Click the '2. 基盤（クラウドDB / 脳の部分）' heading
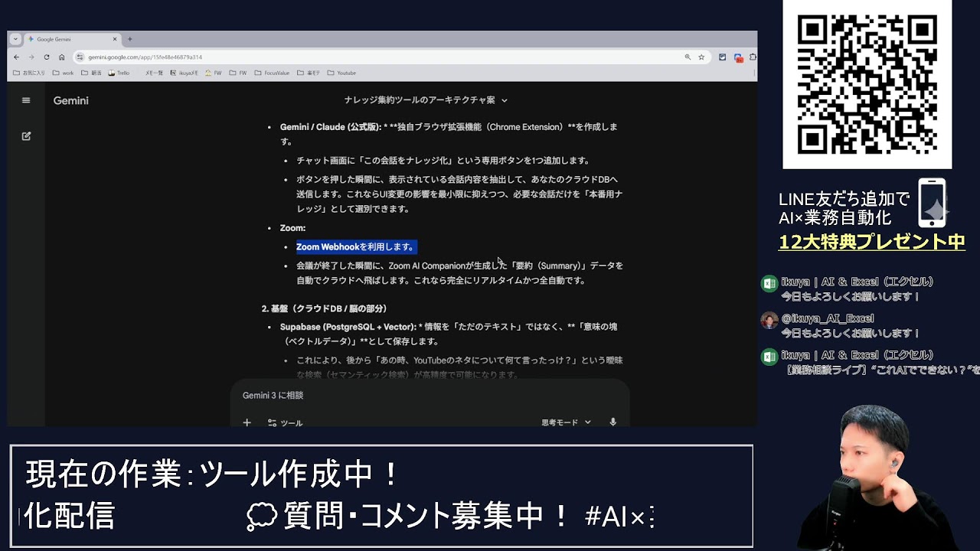 pyautogui.click(x=325, y=308)
